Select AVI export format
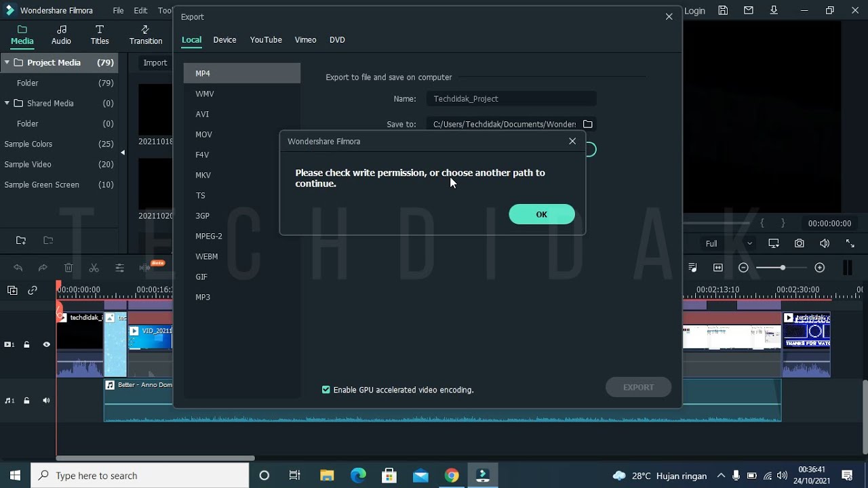This screenshot has width=868, height=488. (241, 114)
